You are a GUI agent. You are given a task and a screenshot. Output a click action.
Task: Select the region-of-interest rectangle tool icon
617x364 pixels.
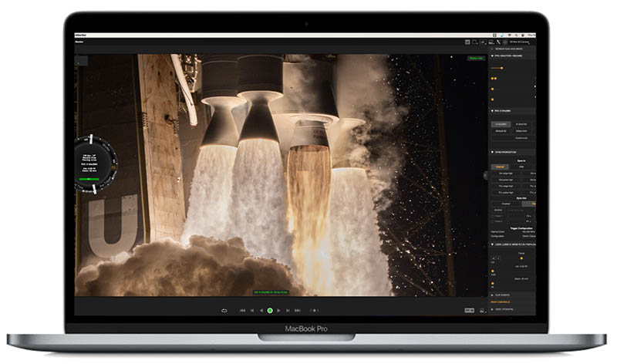pos(475,42)
